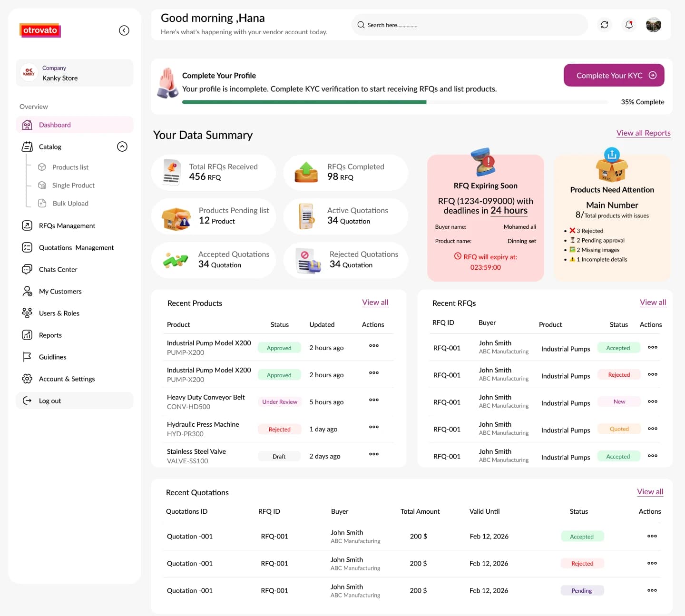The width and height of the screenshot is (685, 616).
Task: Click the Pending status badge in quotations
Action: [x=582, y=591]
